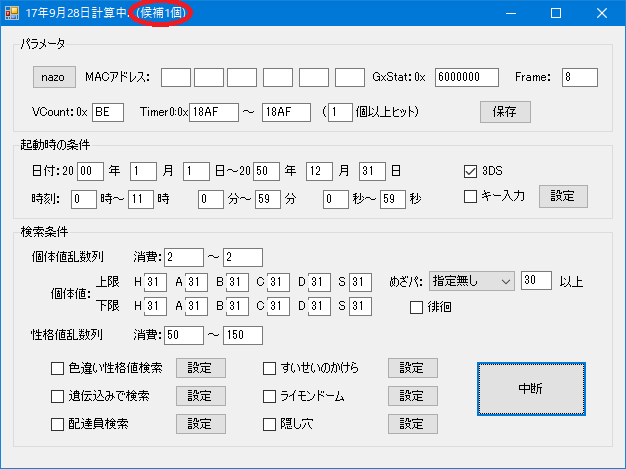Focus first MAC address field

(176, 77)
